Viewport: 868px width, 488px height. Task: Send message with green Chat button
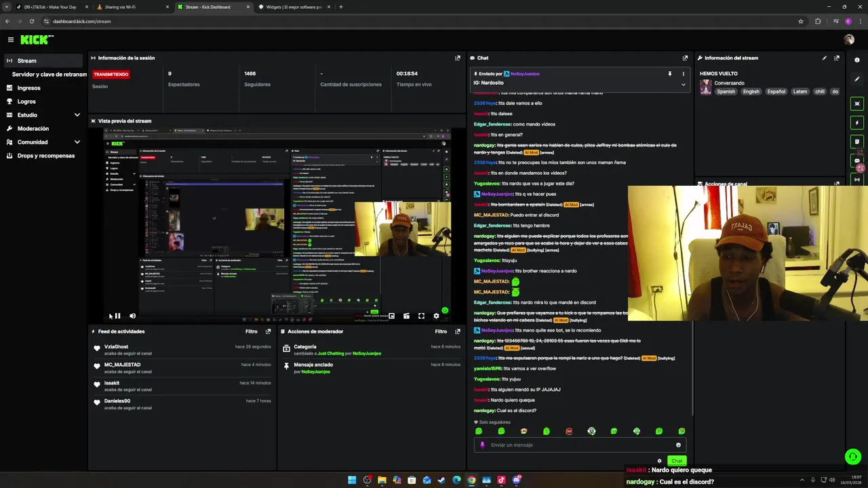tap(677, 461)
